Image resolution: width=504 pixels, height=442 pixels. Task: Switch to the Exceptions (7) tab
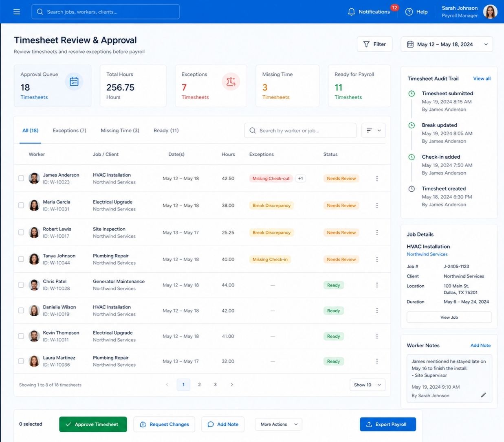pos(69,131)
